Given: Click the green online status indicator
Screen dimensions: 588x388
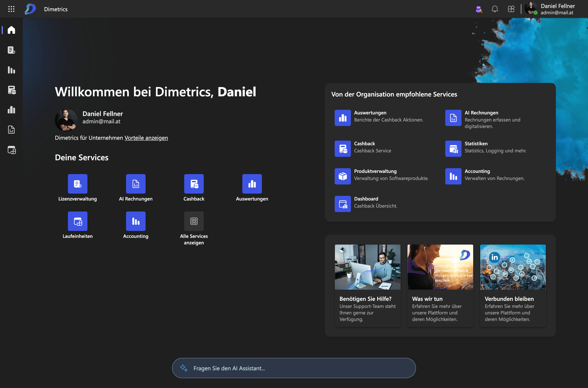Looking at the screenshot, I should click(x=536, y=13).
